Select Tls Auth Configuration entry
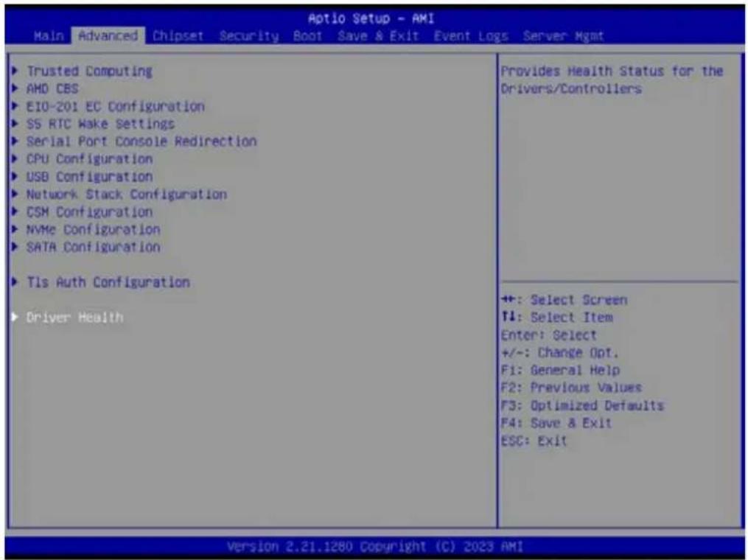748x560 pixels. (x=108, y=282)
